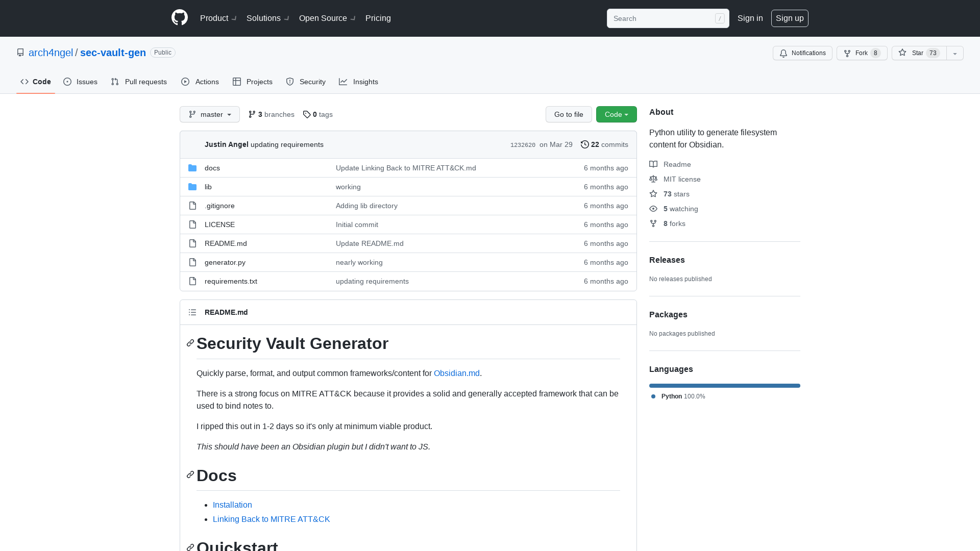980x551 pixels.
Task: Click the anchor link icon beside Docs heading
Action: coord(190,475)
